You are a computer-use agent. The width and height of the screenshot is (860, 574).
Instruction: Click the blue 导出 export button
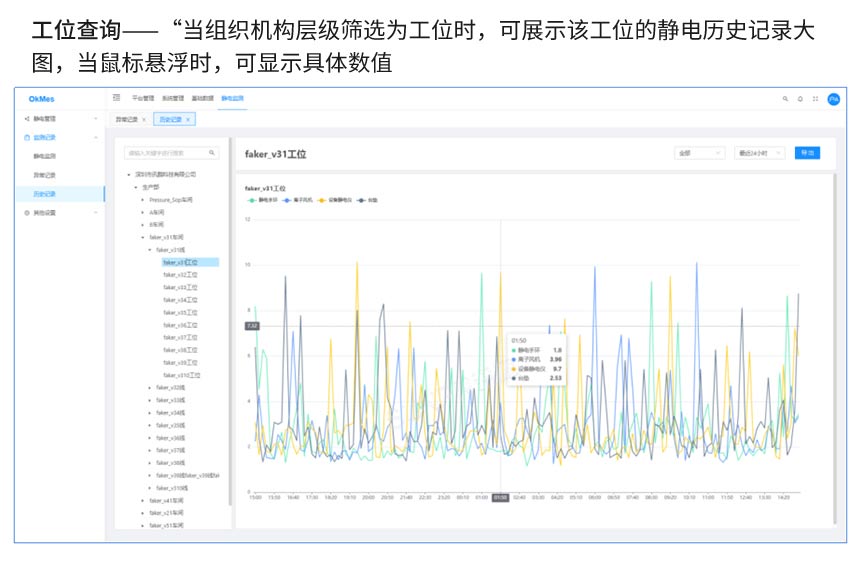(x=807, y=153)
